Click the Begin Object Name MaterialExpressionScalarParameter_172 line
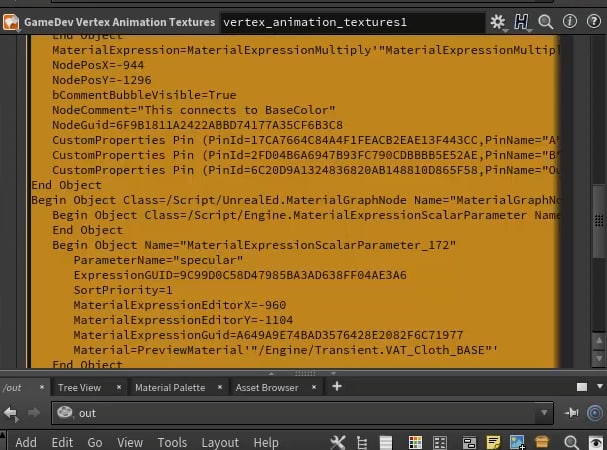 [x=254, y=245]
